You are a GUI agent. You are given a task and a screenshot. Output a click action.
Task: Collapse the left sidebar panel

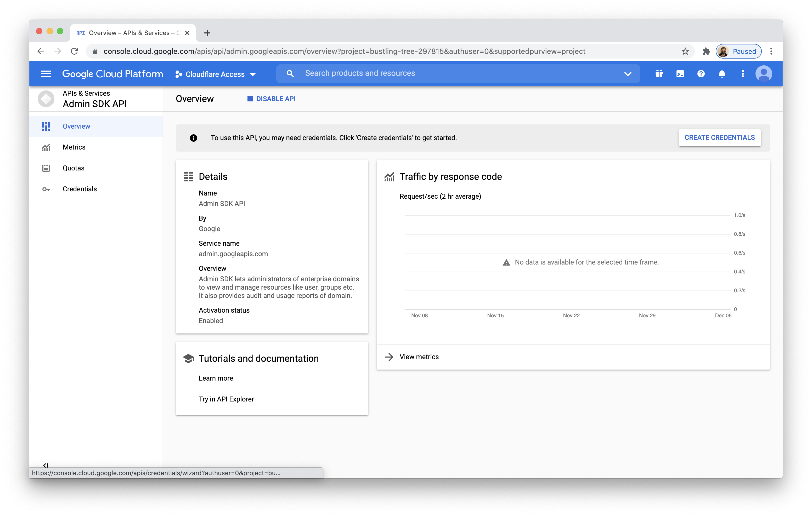[46, 465]
